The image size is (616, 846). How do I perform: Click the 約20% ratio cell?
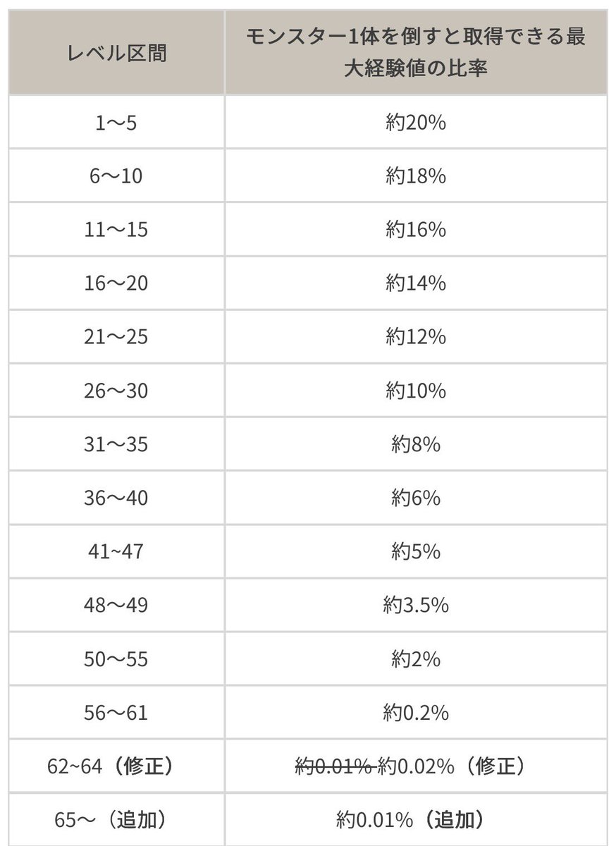[x=416, y=123]
